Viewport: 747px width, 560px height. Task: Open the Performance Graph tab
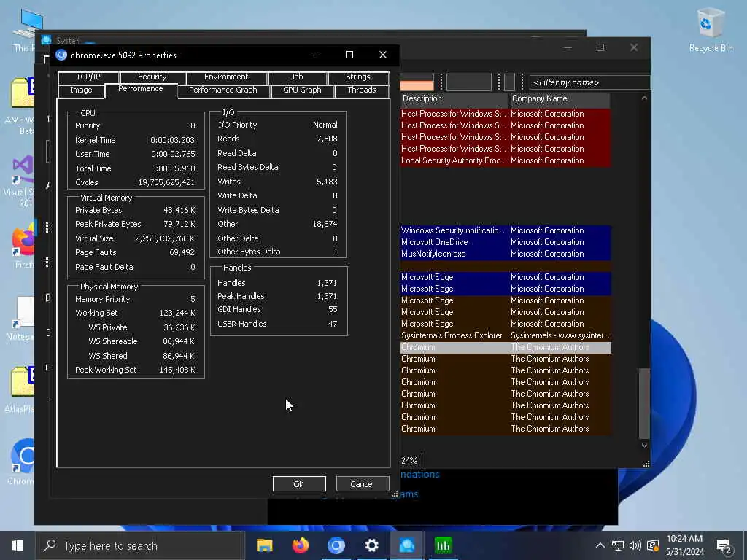point(223,90)
